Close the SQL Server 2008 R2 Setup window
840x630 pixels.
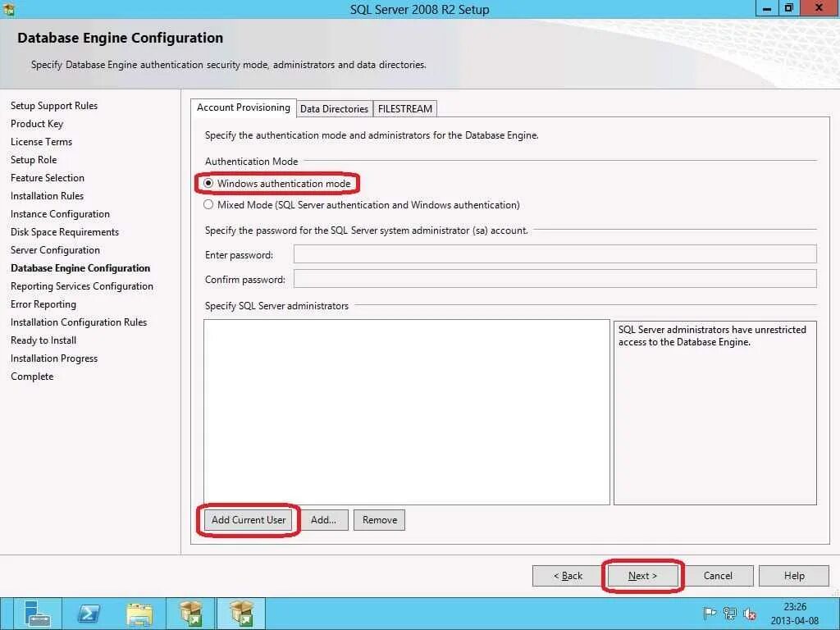[819, 8]
